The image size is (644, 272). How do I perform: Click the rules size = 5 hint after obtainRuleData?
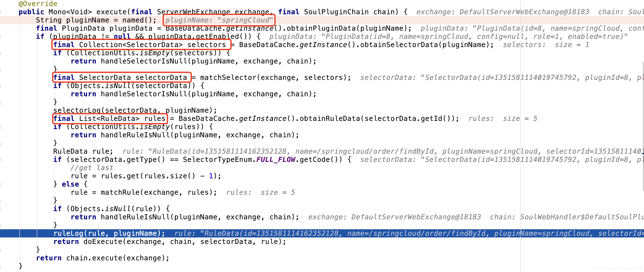pyautogui.click(x=503, y=119)
